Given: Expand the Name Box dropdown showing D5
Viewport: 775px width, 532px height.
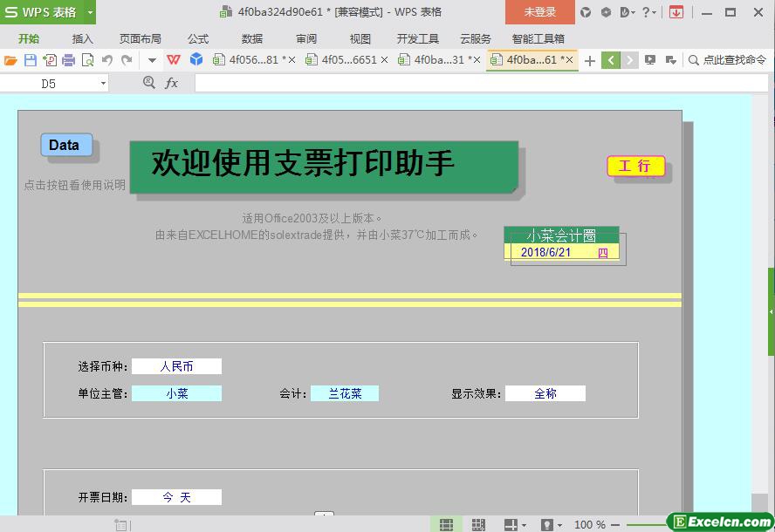Looking at the screenshot, I should (103, 83).
